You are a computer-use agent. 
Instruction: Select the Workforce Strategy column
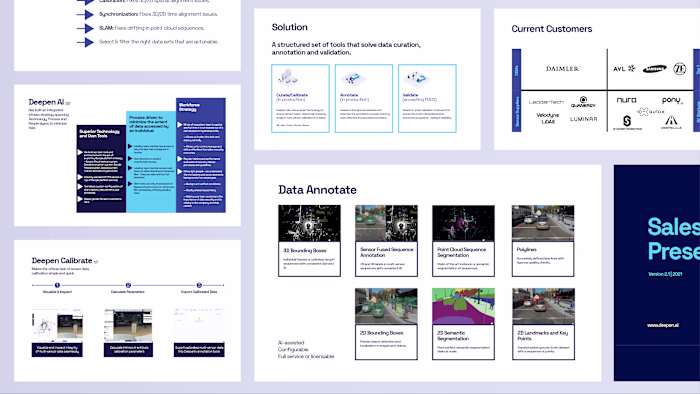201,155
